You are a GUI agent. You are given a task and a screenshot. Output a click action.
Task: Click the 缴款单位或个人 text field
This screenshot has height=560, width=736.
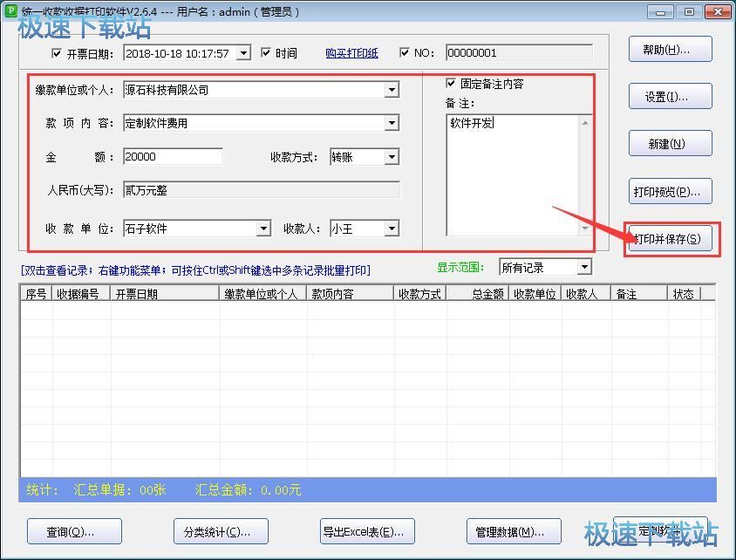coord(255,90)
